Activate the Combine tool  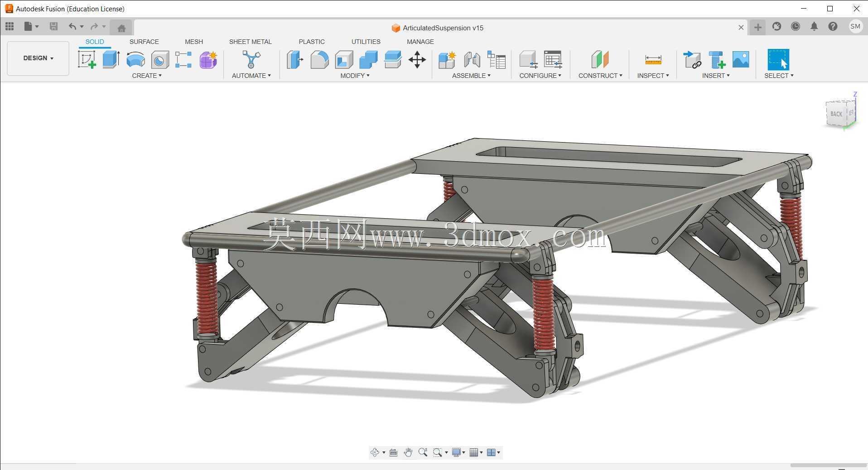[x=368, y=59]
